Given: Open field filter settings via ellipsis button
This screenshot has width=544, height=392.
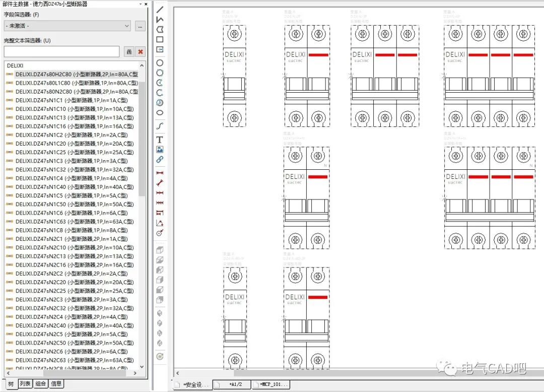Looking at the screenshot, I should point(140,26).
